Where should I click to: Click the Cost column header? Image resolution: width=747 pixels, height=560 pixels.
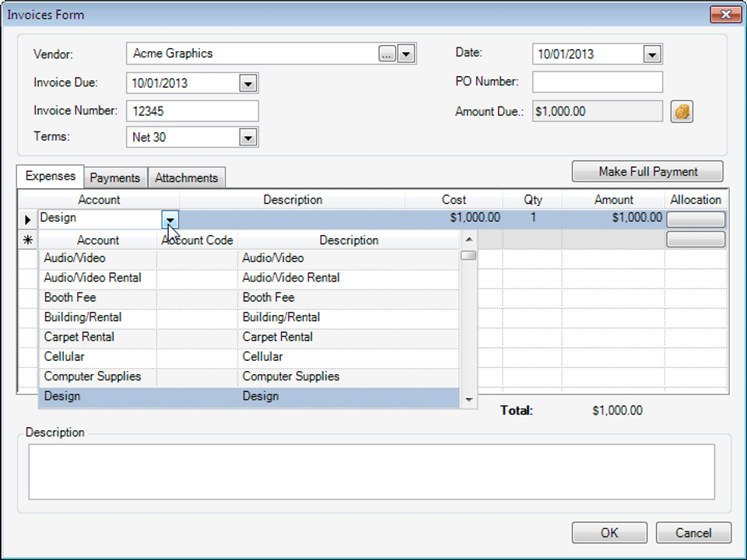(x=454, y=200)
